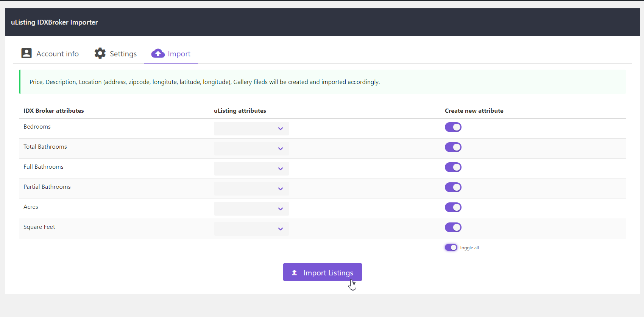Click the upload arrow icon on Import Listings
644x317 pixels.
click(294, 272)
